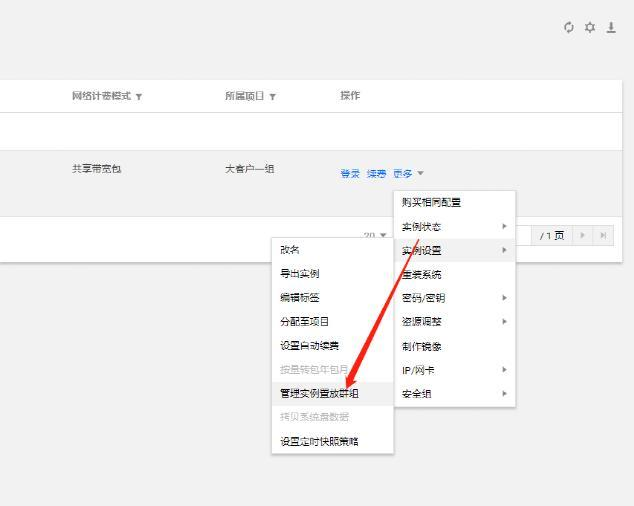Click the refresh icon at top right

tap(568, 27)
